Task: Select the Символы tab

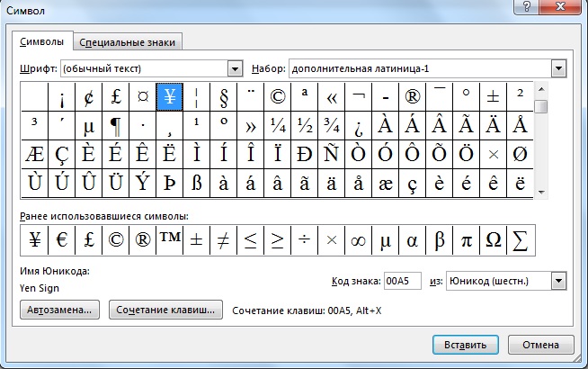Action: pos(42,41)
